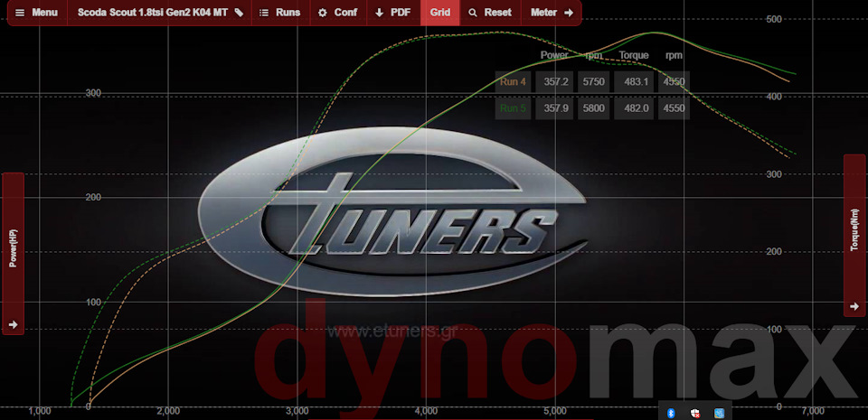The width and height of the screenshot is (868, 420).
Task: Click Run 5 power value 357.9
Action: (554, 108)
